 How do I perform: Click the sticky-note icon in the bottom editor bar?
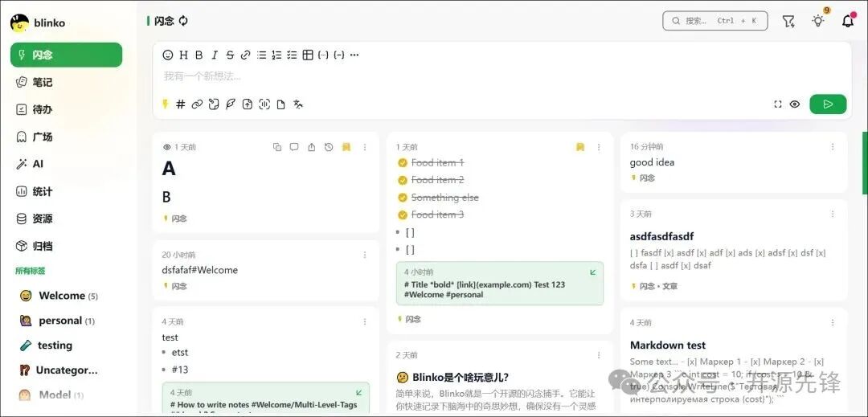tap(214, 104)
